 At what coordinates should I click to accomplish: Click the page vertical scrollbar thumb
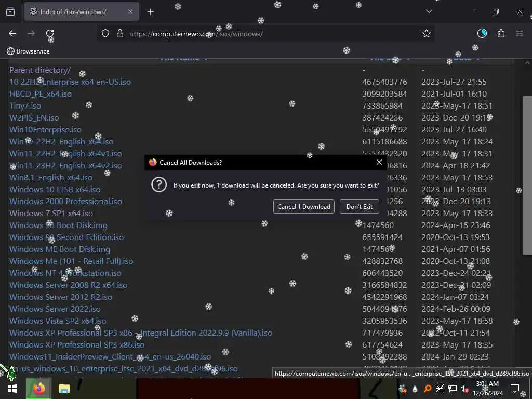click(x=527, y=175)
